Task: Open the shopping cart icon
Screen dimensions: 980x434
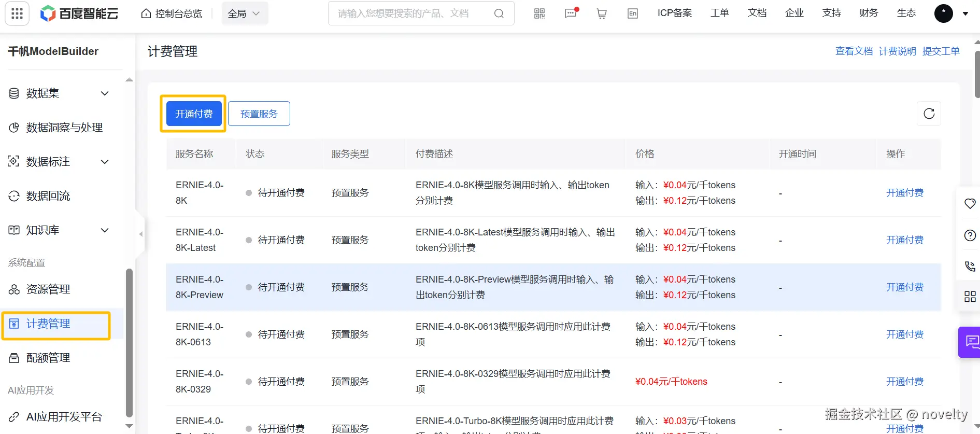Action: pyautogui.click(x=602, y=13)
